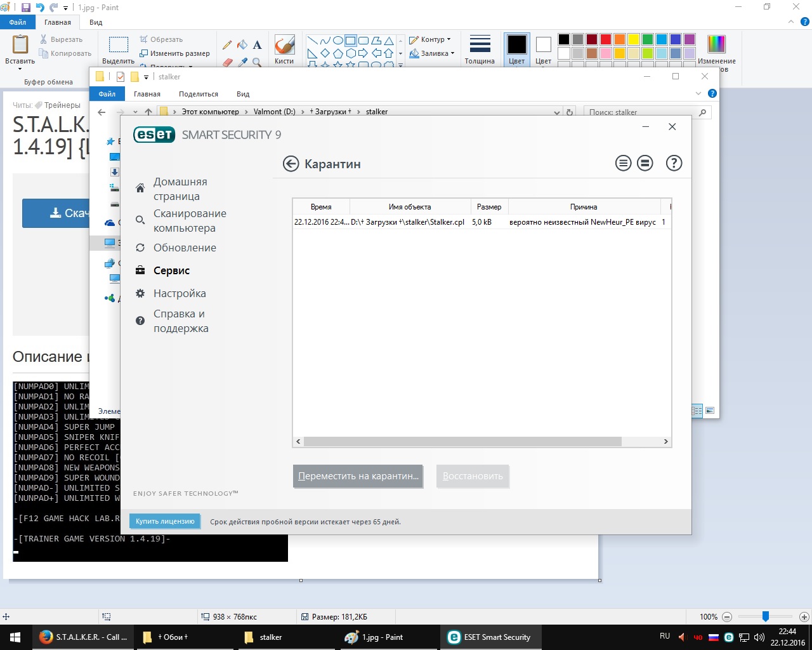Select the rectangle shape in Paint shapes

(x=350, y=40)
